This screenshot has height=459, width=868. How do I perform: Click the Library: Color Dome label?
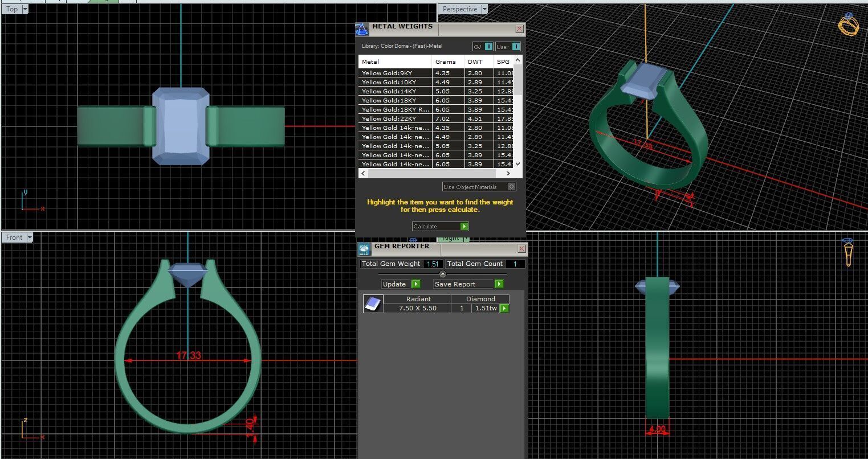point(402,46)
